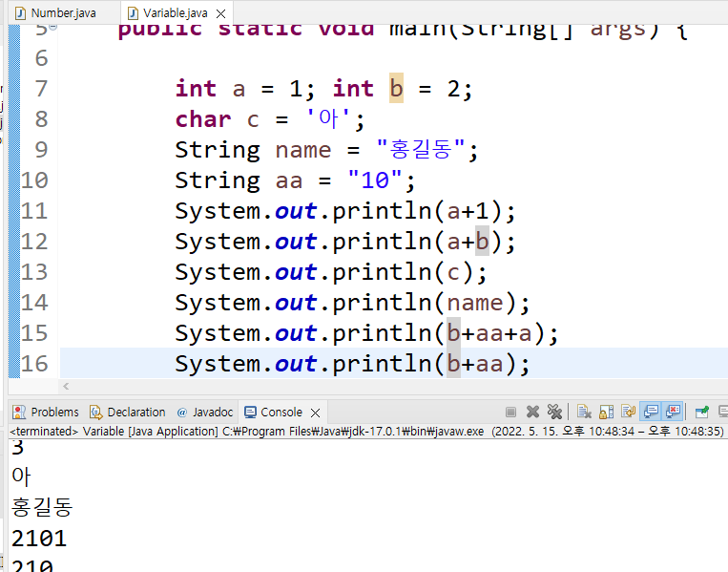The width and height of the screenshot is (728, 572).
Task: Remove the launch with single X icon
Action: coord(532,412)
